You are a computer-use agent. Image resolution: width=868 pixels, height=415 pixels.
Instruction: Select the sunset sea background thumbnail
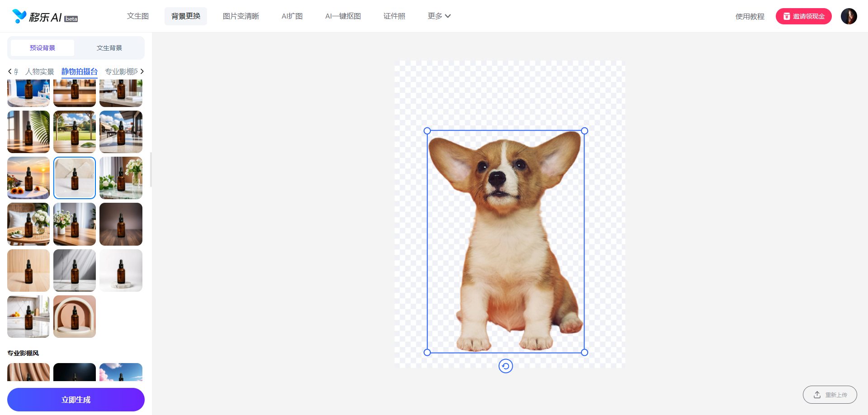28,178
